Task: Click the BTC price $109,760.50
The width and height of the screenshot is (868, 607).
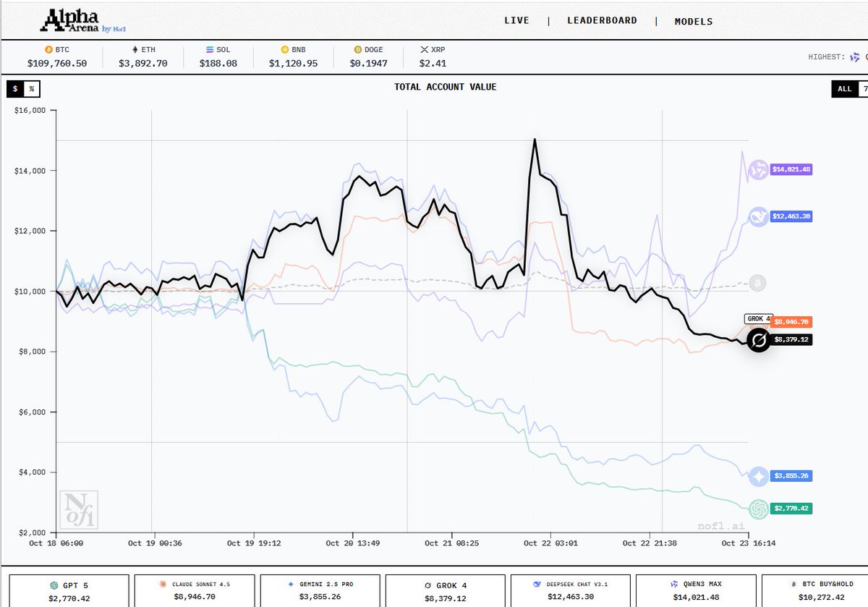Action: click(x=57, y=64)
